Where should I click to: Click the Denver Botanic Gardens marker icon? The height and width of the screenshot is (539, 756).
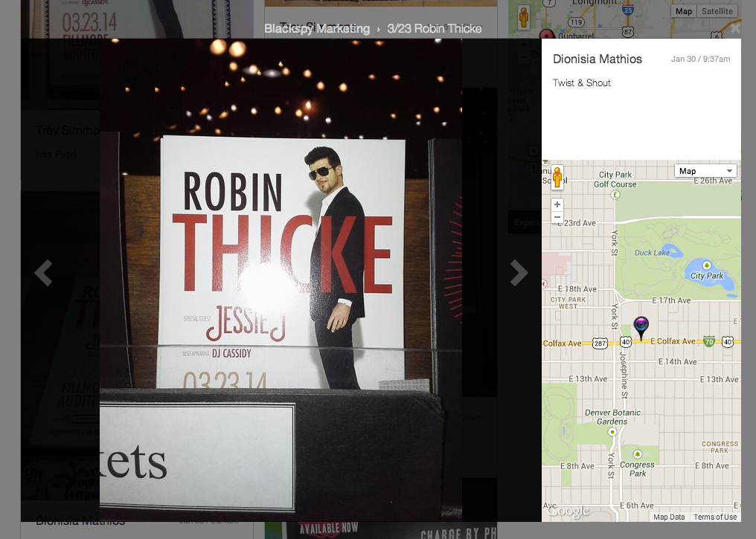pyautogui.click(x=612, y=432)
